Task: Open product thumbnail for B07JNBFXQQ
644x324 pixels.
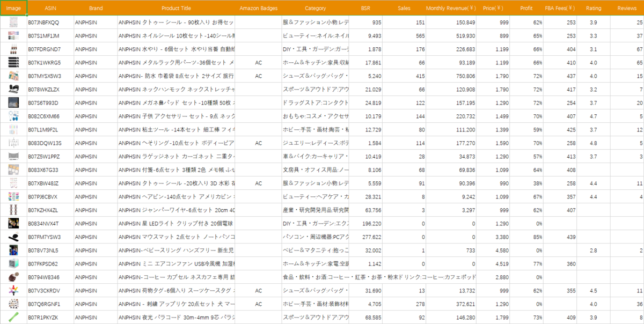Action: [13, 23]
